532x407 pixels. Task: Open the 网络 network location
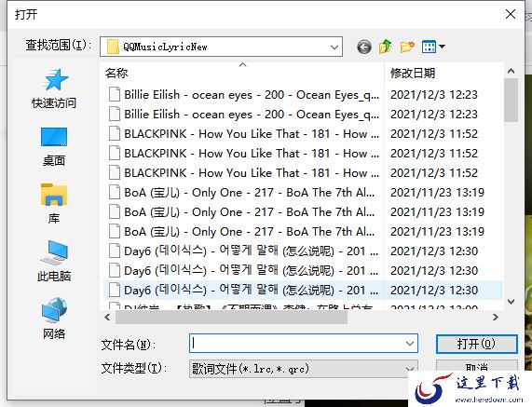pos(54,319)
